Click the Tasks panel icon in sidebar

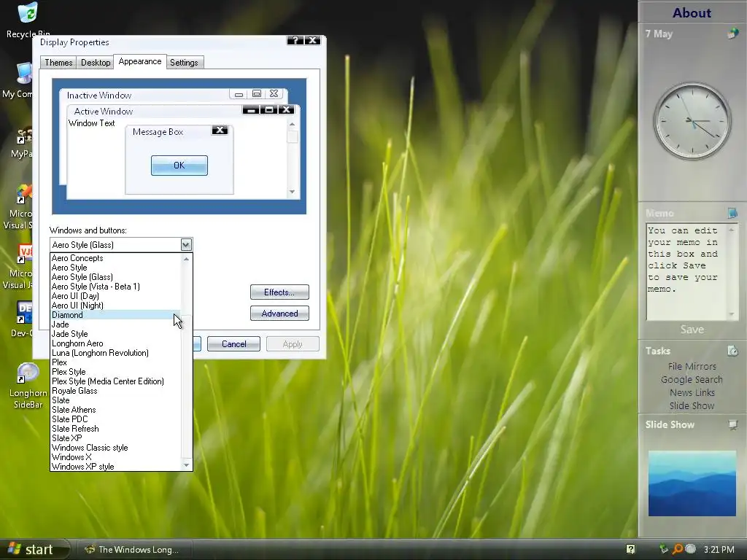pos(732,351)
